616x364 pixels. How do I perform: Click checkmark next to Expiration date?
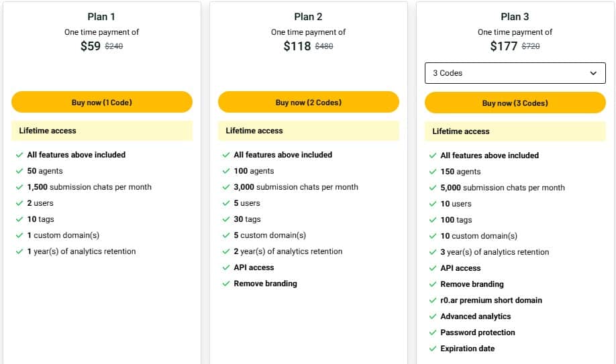(433, 349)
